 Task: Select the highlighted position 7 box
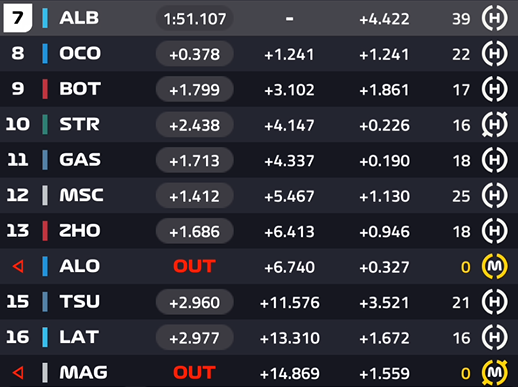click(18, 18)
